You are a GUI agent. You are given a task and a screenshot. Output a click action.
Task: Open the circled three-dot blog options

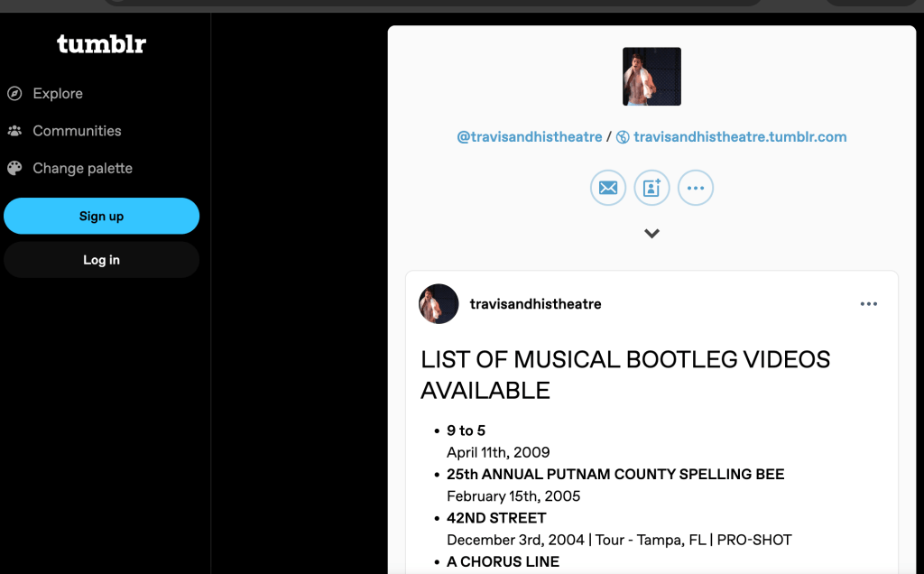click(695, 188)
